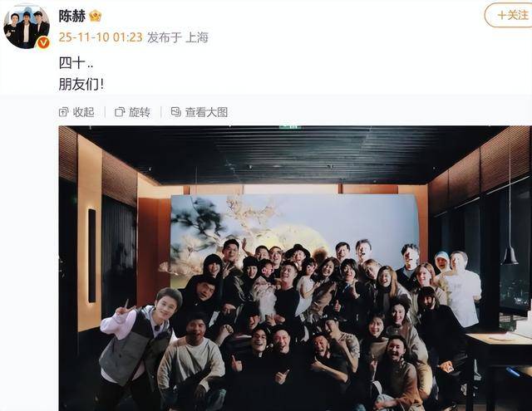
Task: Click the 发布于 上海 location text
Action: pos(177,37)
